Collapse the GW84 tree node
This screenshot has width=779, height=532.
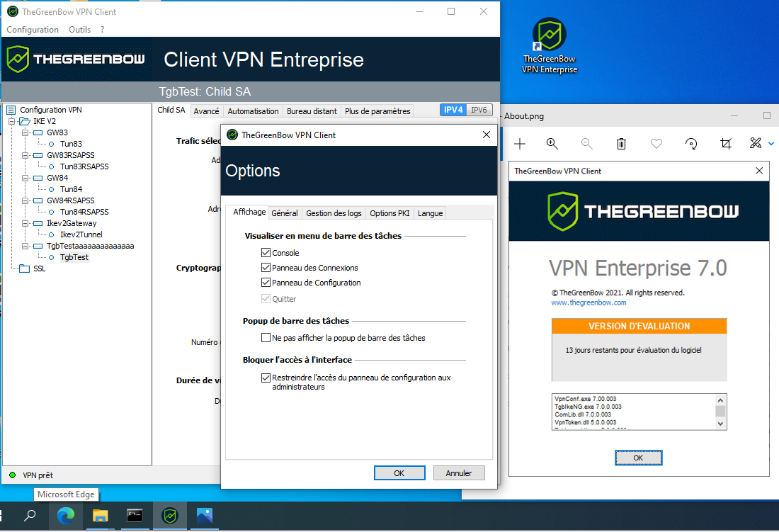pyautogui.click(x=25, y=178)
